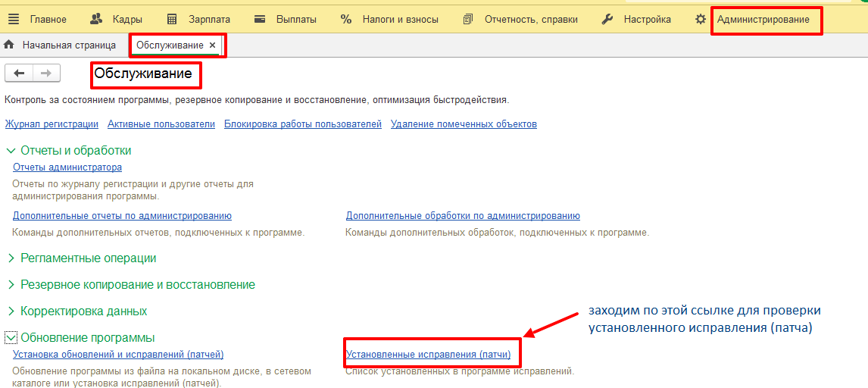Go forward using the right arrow button
This screenshot has width=868, height=388.
[45, 73]
